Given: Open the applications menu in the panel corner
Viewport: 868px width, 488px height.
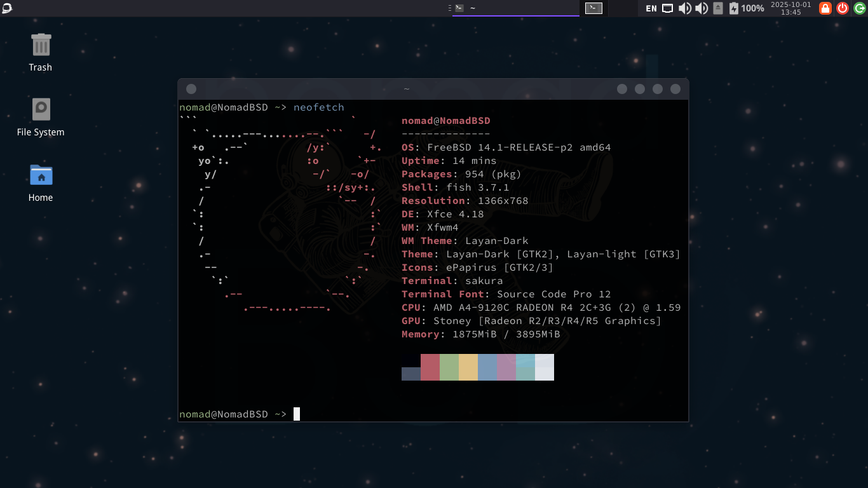Looking at the screenshot, I should click(7, 8).
